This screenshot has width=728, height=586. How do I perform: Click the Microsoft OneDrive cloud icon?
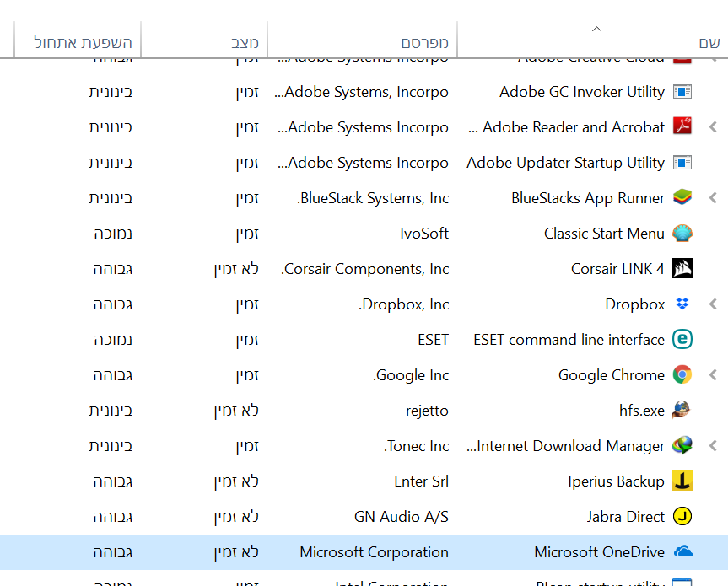tap(682, 552)
